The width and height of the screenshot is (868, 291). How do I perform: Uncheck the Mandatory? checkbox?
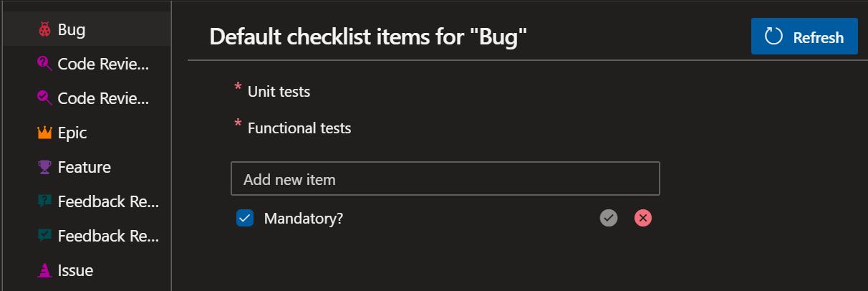tap(245, 218)
